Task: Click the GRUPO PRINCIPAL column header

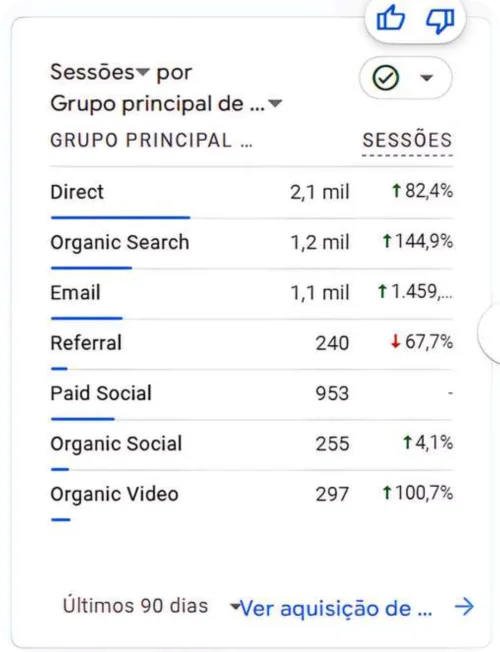Action: [x=151, y=141]
